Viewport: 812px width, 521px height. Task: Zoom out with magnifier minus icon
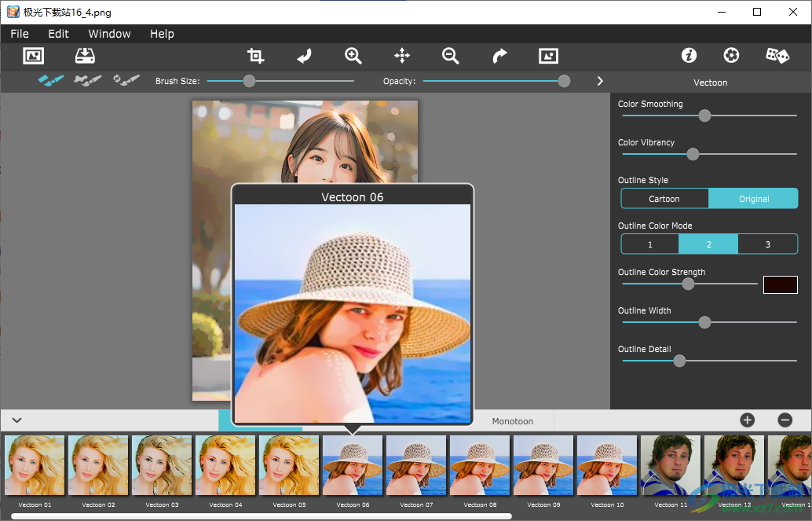[451, 56]
